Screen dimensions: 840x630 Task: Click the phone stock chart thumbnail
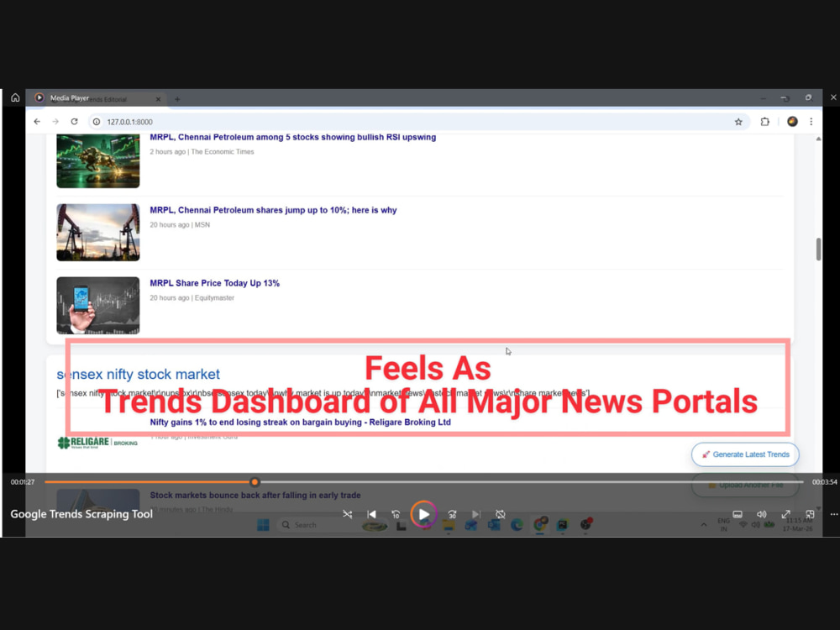coord(98,306)
